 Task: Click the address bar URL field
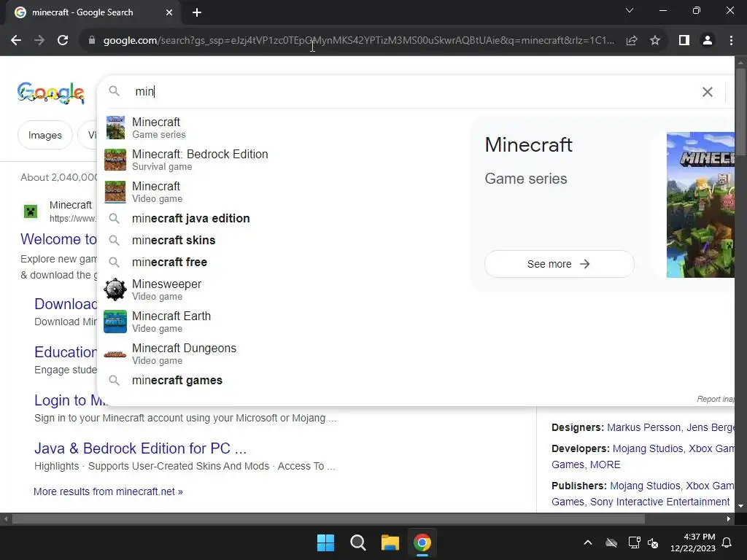(x=357, y=41)
